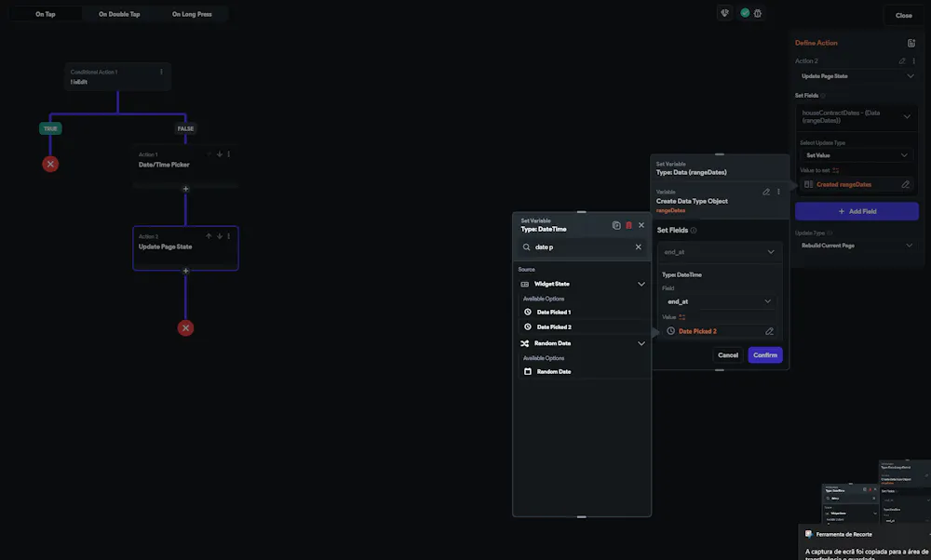Expand the houseContractDates field dropdown

(857, 117)
